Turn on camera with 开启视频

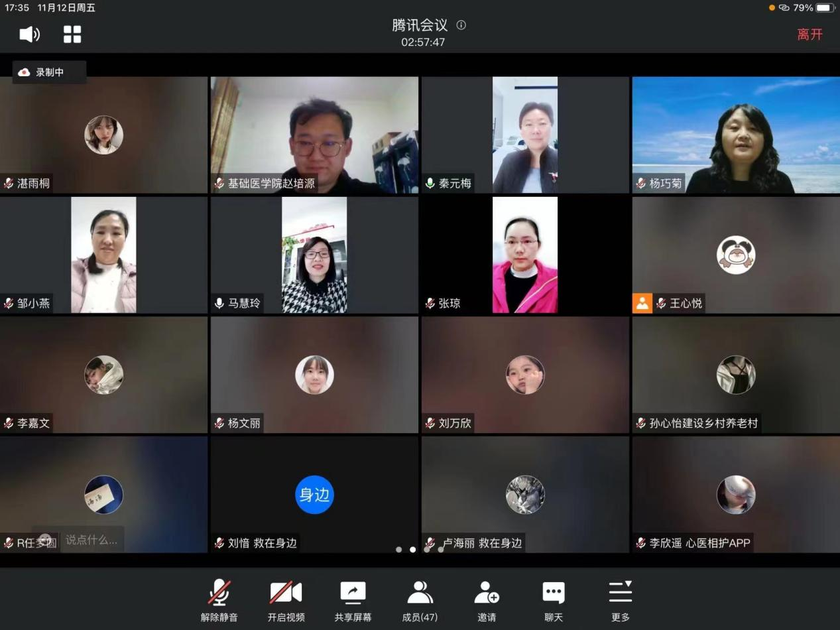[x=286, y=599]
